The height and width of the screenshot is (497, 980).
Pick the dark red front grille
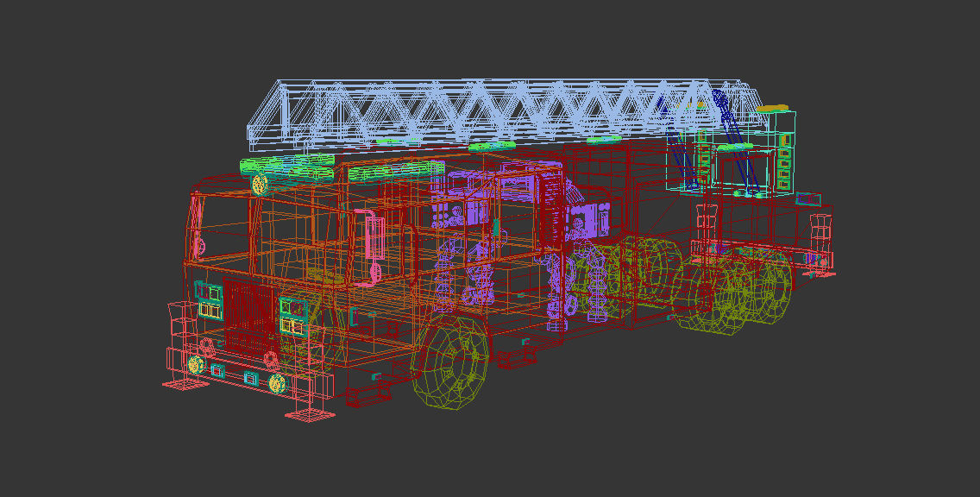[x=249, y=317]
